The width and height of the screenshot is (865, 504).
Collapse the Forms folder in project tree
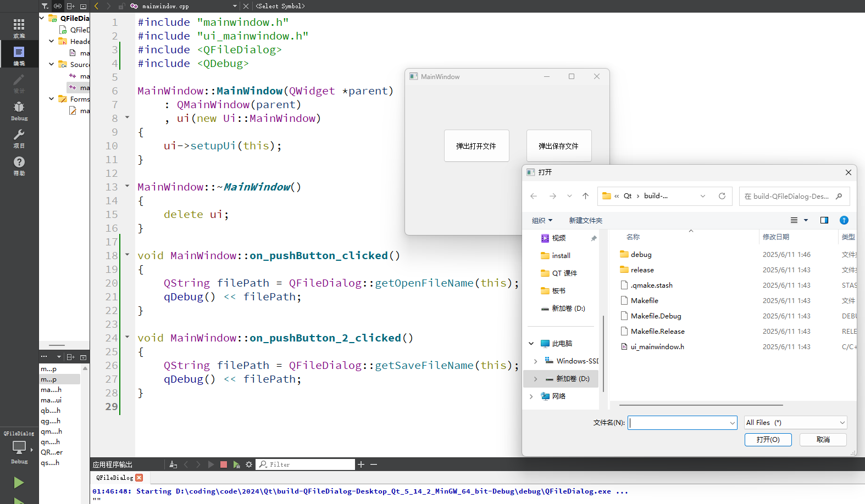coord(52,99)
